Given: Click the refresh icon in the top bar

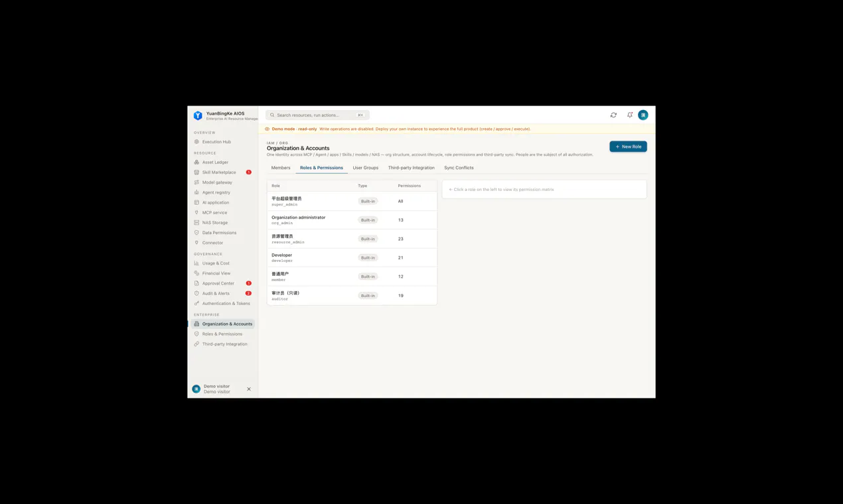Looking at the screenshot, I should [x=613, y=115].
